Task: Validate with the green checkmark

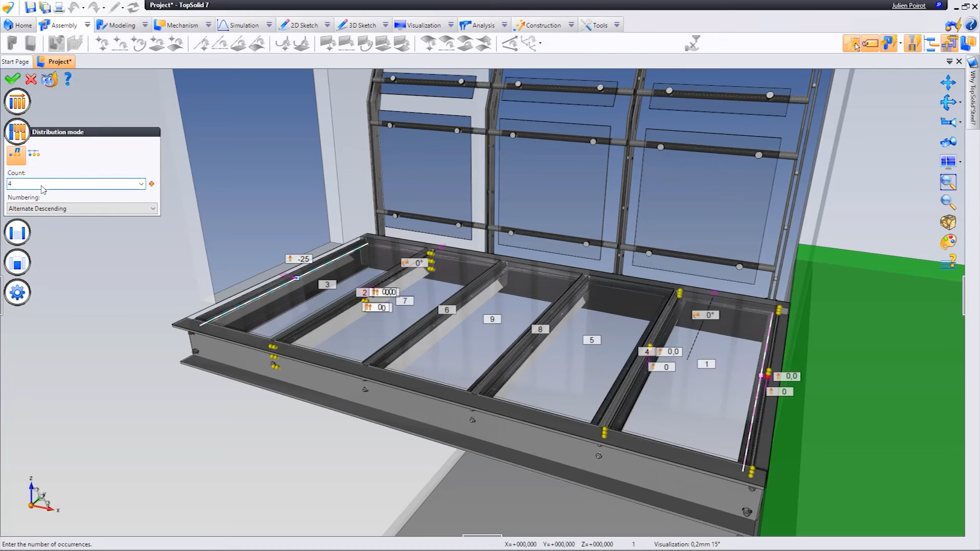Action: [x=12, y=79]
